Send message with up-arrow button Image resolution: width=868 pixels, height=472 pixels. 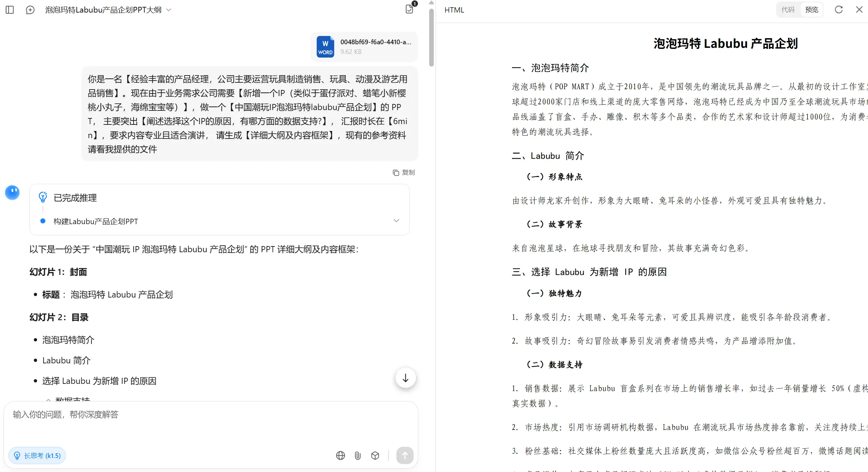click(405, 455)
